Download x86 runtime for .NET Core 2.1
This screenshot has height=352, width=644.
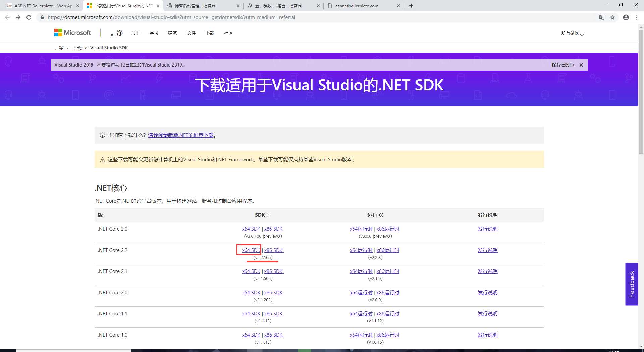click(388, 271)
